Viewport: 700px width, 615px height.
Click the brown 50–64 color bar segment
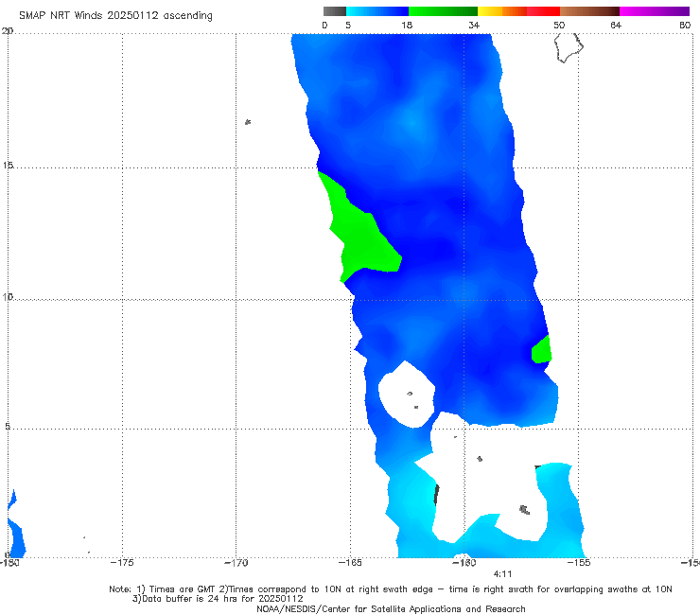click(589, 11)
